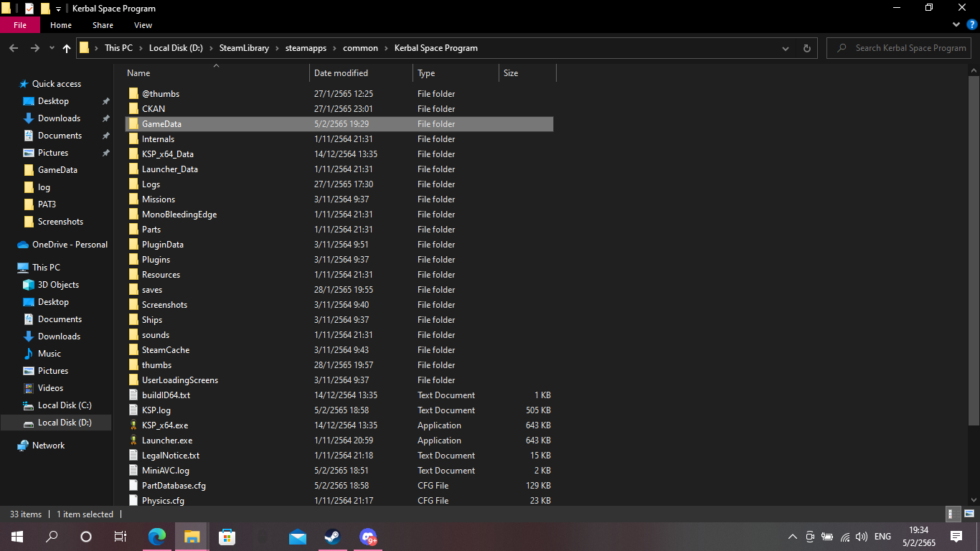Select Local Disk (C:) in the sidebar
Image resolution: width=980 pixels, height=551 pixels.
point(65,405)
